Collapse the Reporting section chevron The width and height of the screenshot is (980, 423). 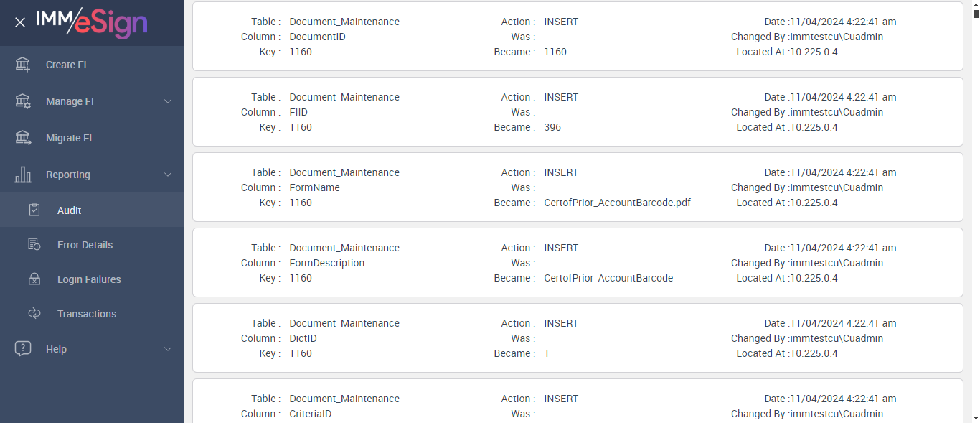[168, 175]
